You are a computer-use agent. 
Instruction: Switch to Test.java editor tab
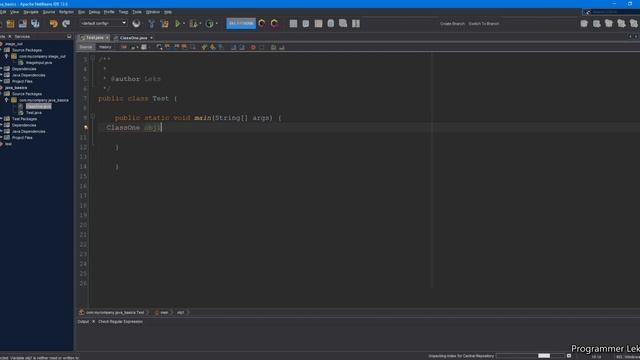(94, 38)
